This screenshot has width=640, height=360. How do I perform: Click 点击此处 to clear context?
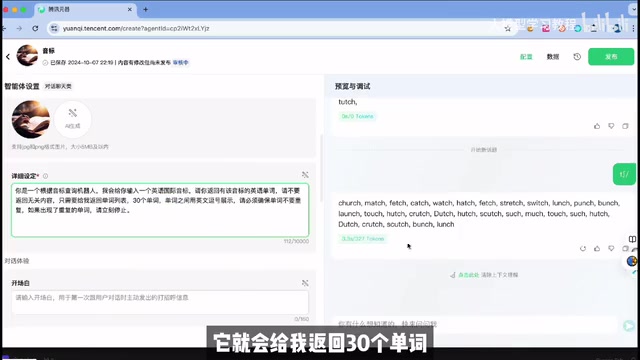click(468, 275)
